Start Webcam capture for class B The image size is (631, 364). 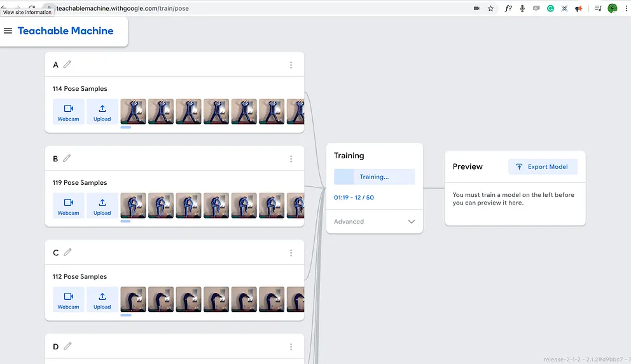[69, 206]
